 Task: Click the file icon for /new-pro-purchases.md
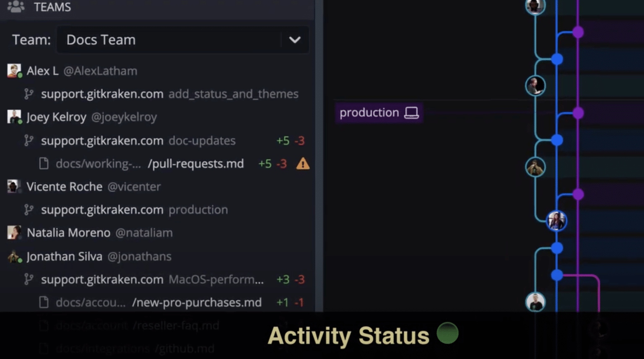44,302
